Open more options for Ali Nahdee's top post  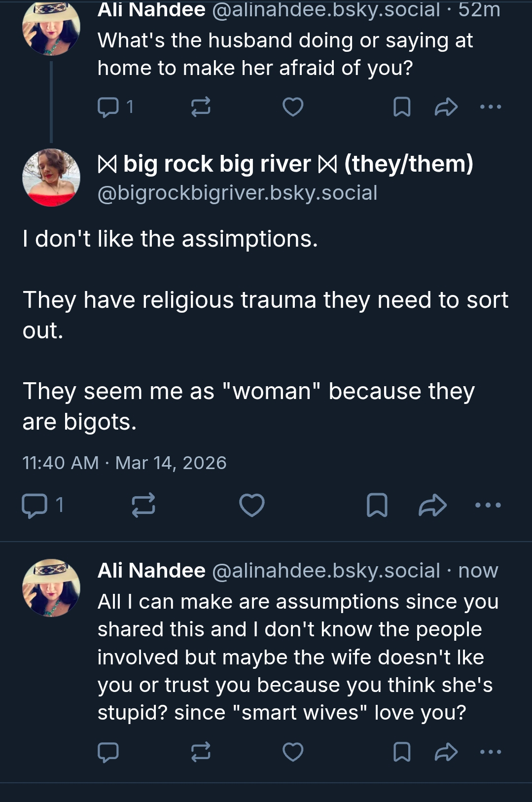[491, 107]
